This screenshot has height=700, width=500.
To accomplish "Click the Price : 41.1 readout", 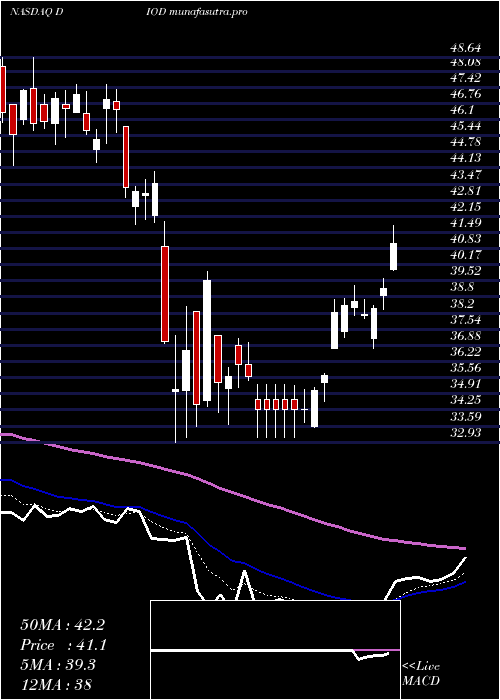I will [63, 645].
